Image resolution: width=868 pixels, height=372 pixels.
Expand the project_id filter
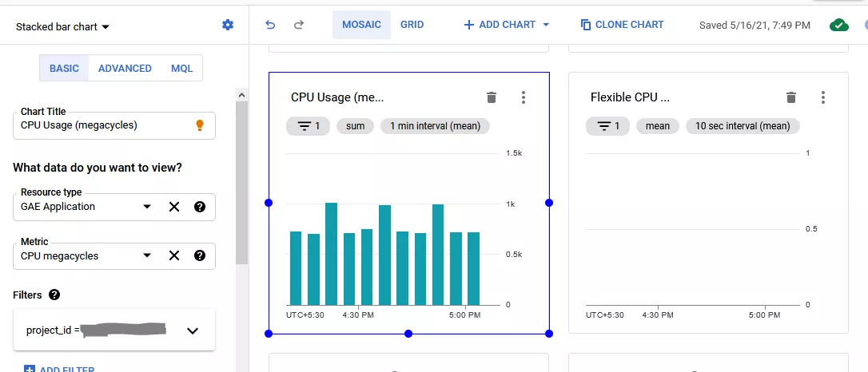pos(192,330)
